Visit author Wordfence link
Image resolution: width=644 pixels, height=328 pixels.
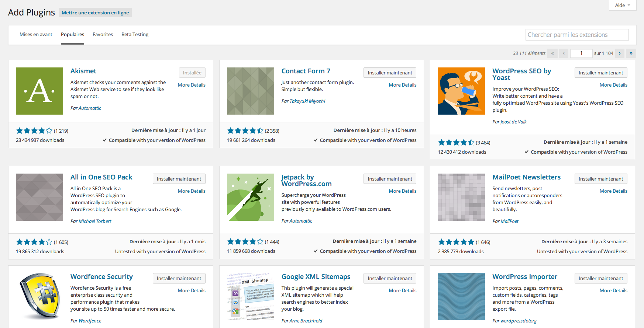pos(90,321)
